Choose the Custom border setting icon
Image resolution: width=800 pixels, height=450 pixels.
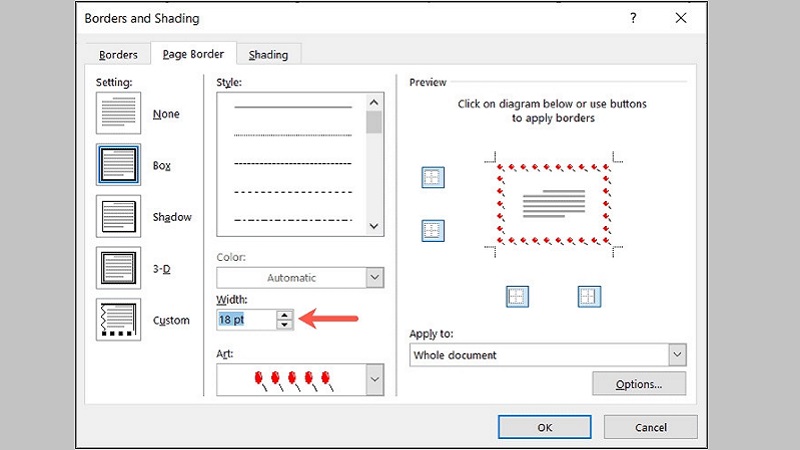pyautogui.click(x=118, y=319)
